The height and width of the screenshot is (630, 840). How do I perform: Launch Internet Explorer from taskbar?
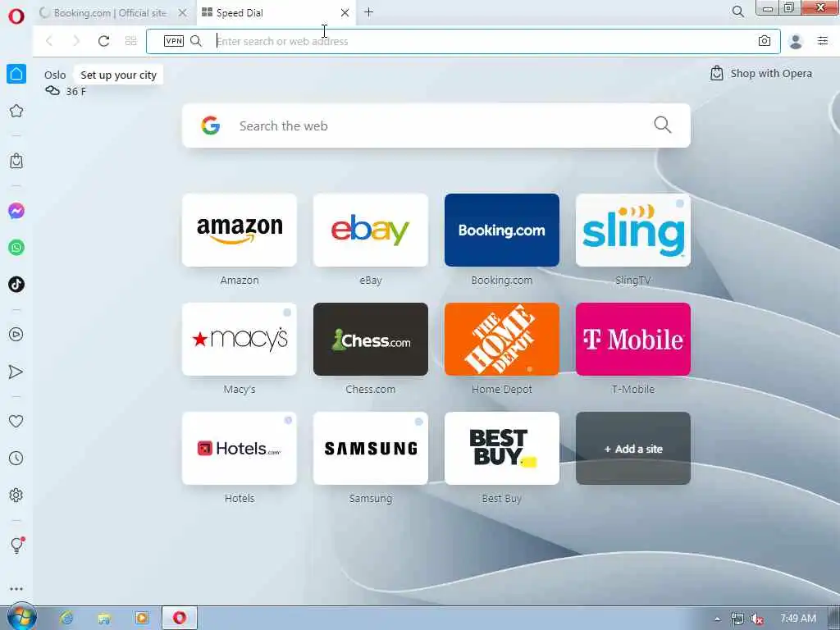coord(66,619)
